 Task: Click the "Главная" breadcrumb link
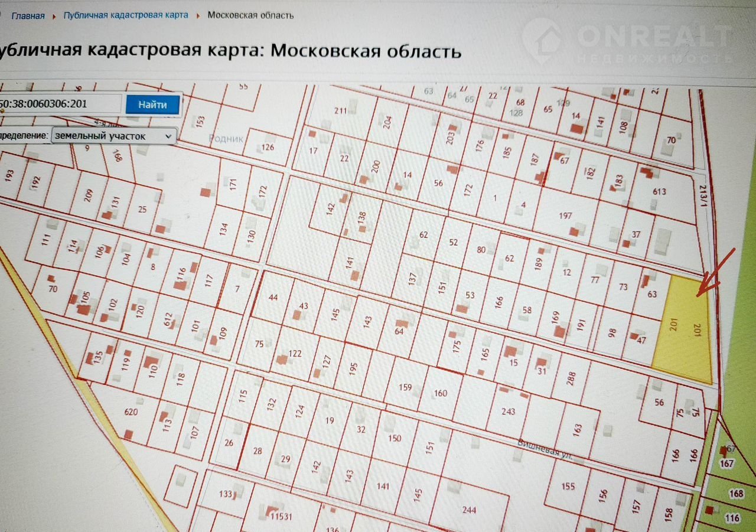pyautogui.click(x=28, y=15)
